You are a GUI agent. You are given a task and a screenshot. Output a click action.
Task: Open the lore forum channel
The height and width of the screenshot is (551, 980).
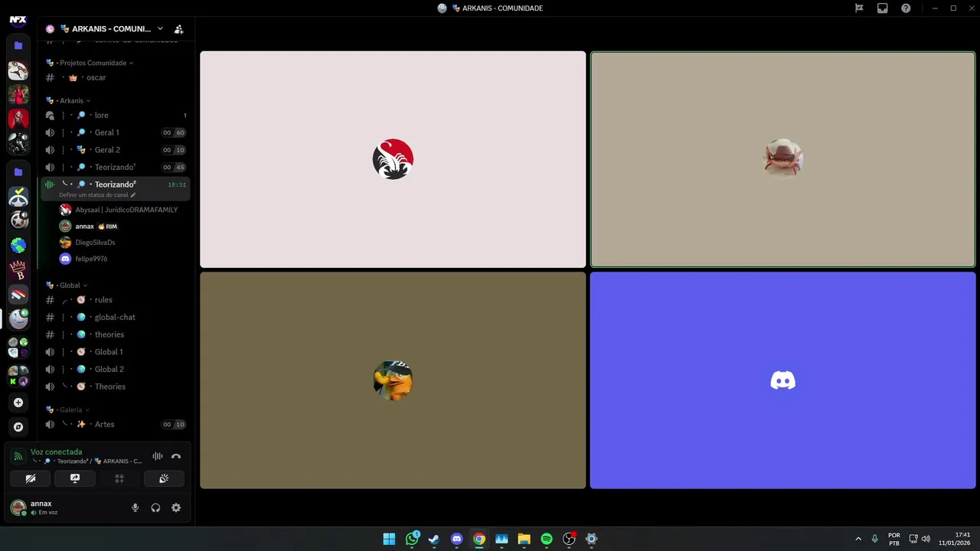pos(115,115)
